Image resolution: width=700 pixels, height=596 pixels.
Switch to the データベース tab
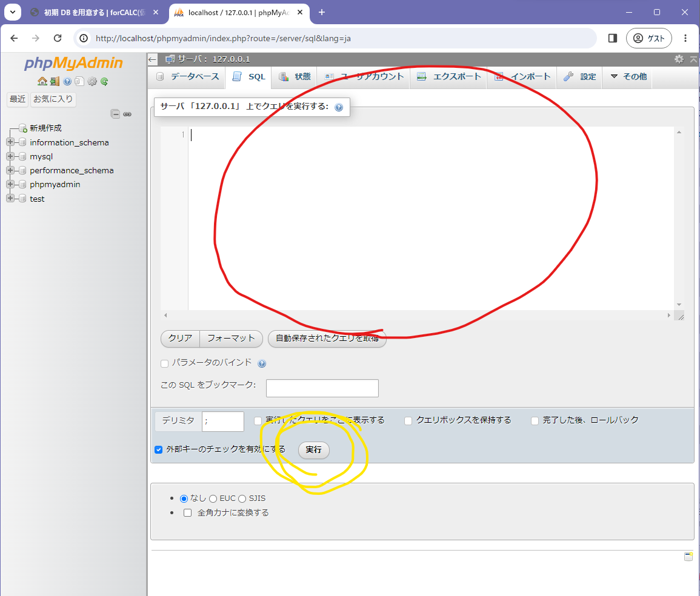point(188,77)
